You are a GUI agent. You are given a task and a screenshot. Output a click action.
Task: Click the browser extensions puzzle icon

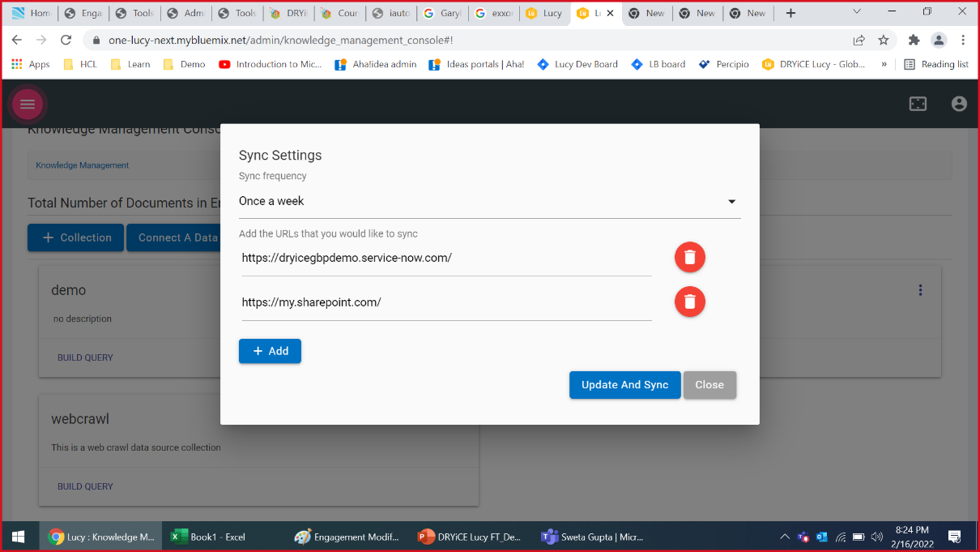pos(914,39)
